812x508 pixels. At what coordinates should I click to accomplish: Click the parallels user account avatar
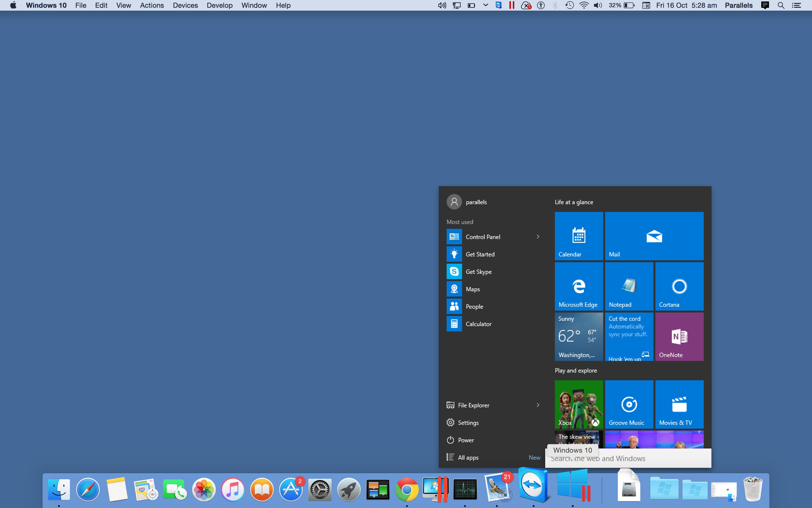(454, 202)
